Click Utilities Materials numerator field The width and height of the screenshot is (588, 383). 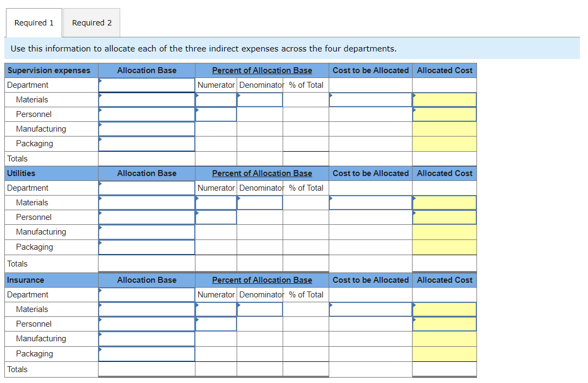pos(216,203)
